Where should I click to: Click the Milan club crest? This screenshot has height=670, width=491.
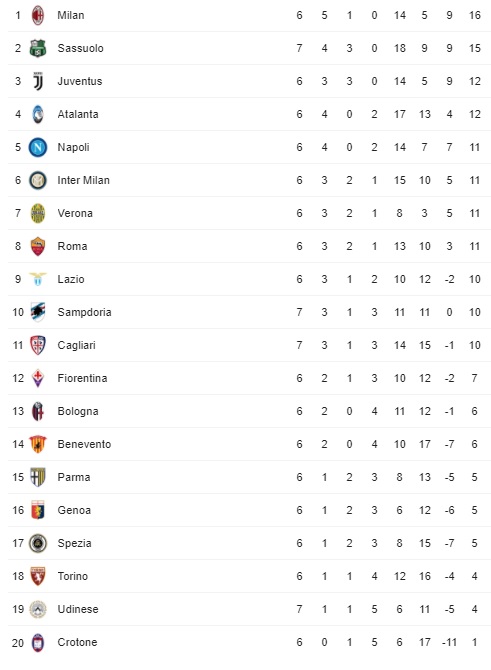tap(38, 15)
